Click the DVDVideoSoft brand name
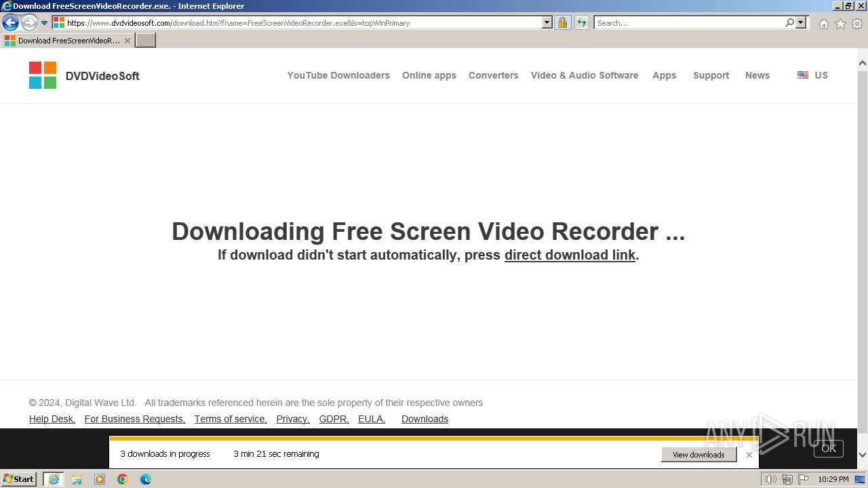Viewport: 868px width, 488px height. pyautogui.click(x=102, y=76)
